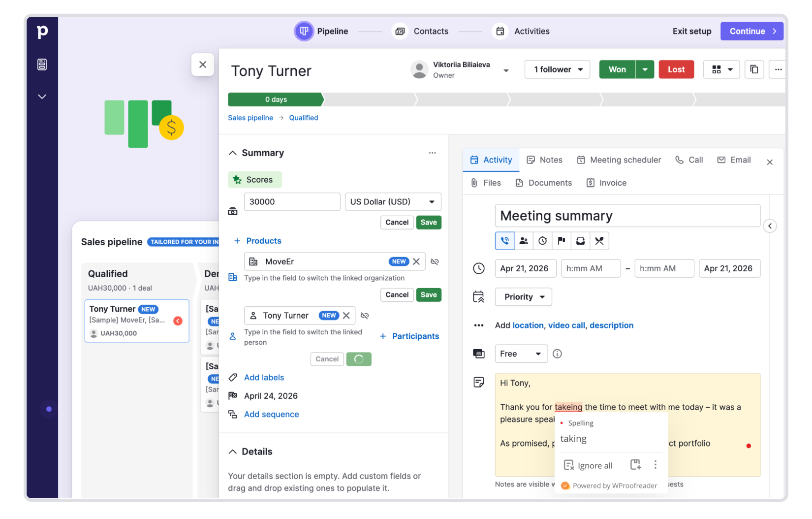Click start date Apr 21, 2026 field

(x=526, y=268)
